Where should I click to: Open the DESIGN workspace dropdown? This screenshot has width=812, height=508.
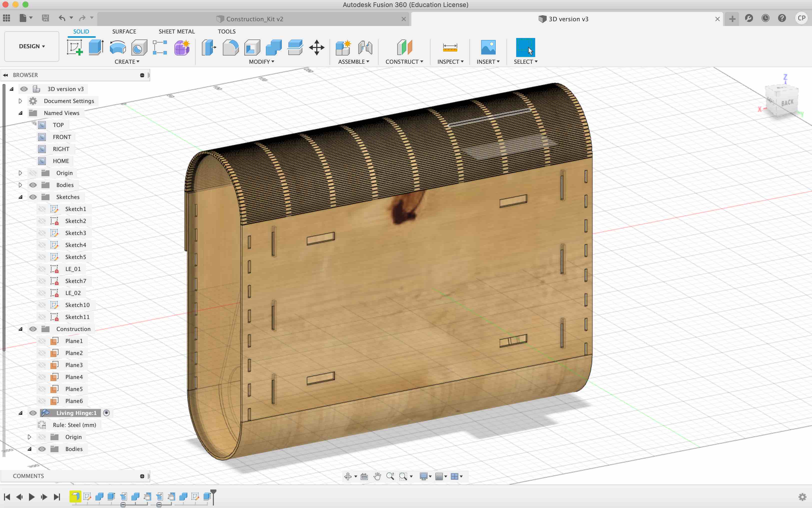(x=31, y=46)
